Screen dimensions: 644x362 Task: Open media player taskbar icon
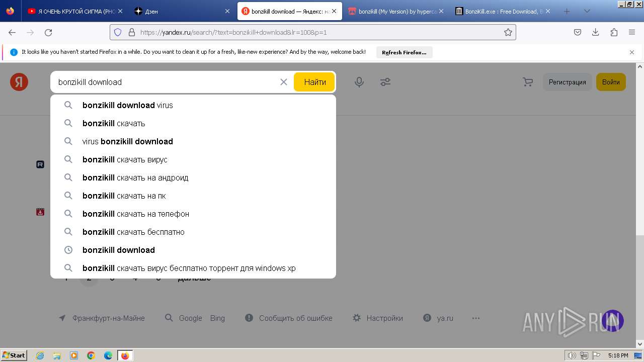click(74, 355)
